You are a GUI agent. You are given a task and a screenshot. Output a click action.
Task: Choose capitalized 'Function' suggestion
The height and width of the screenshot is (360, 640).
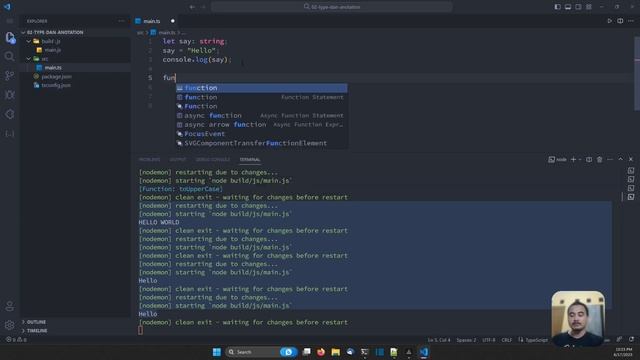tap(262, 106)
